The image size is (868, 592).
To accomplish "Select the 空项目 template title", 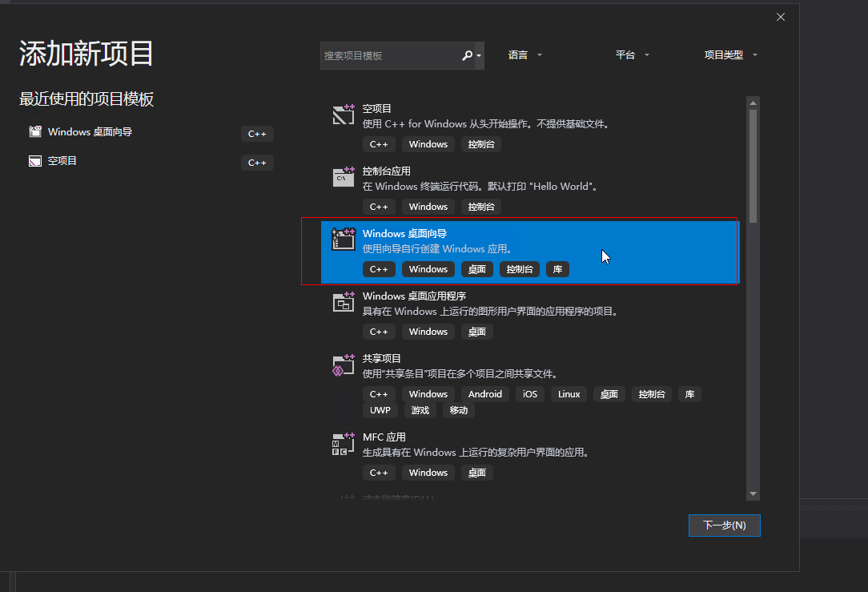I will click(x=377, y=108).
